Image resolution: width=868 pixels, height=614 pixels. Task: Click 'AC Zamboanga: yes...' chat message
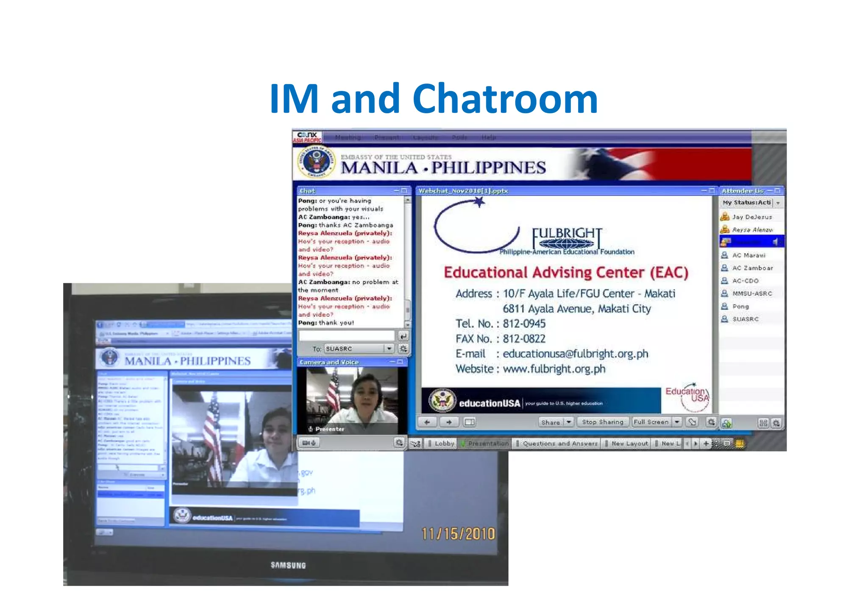click(x=334, y=217)
